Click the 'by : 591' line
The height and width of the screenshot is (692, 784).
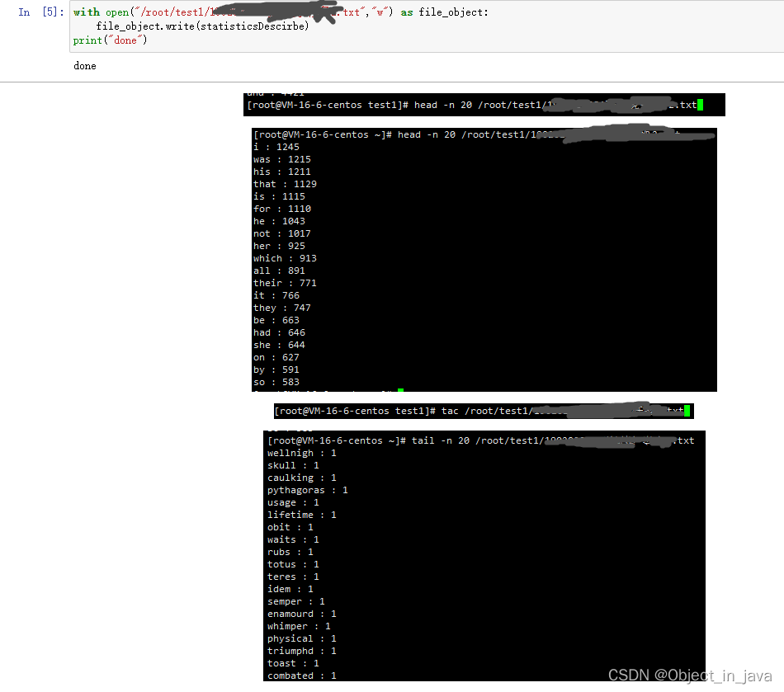point(276,370)
